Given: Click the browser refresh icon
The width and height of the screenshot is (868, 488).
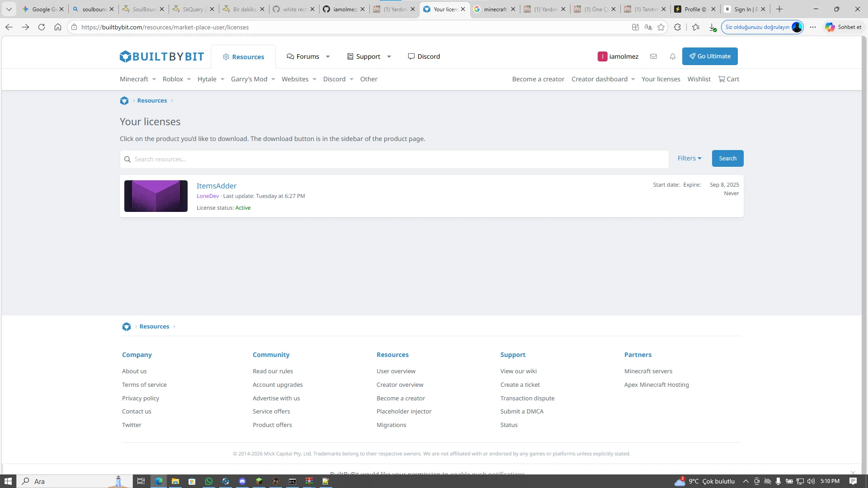Looking at the screenshot, I should 42,27.
